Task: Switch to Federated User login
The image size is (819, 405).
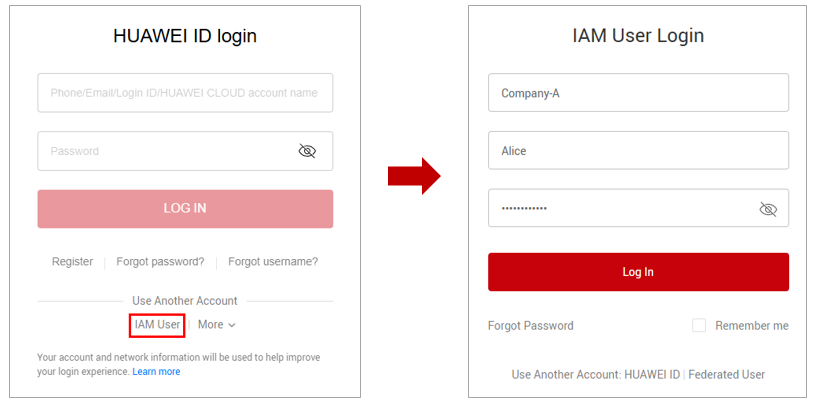Action: 727,374
